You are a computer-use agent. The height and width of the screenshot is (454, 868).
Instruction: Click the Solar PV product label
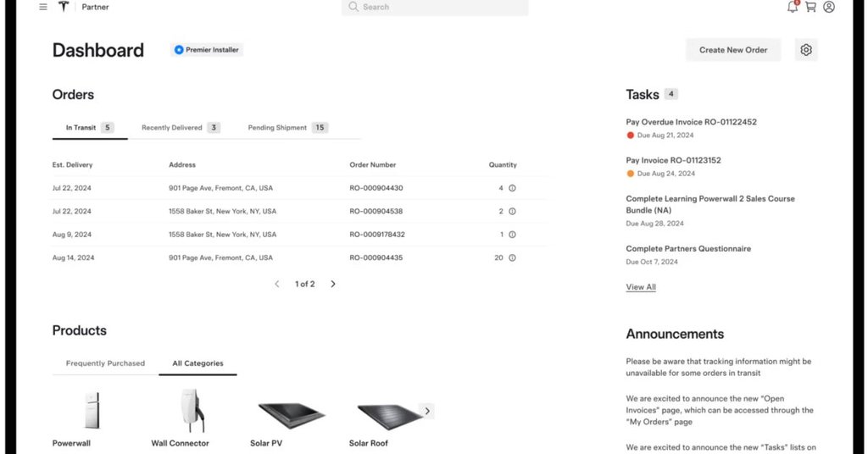click(x=266, y=444)
